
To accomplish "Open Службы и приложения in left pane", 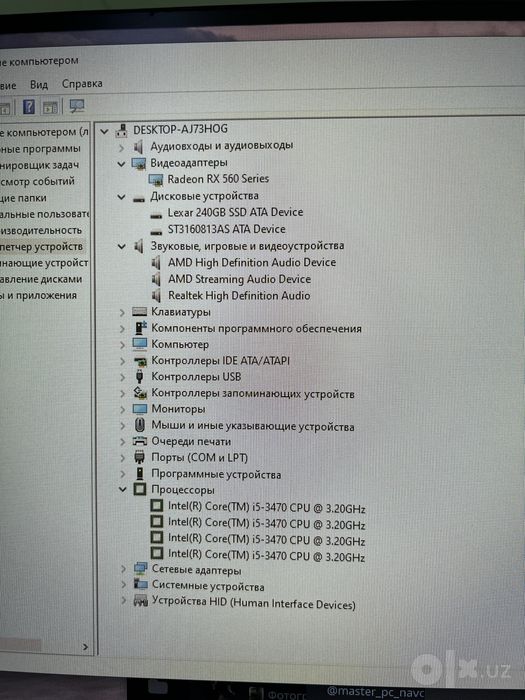I will (x=38, y=296).
